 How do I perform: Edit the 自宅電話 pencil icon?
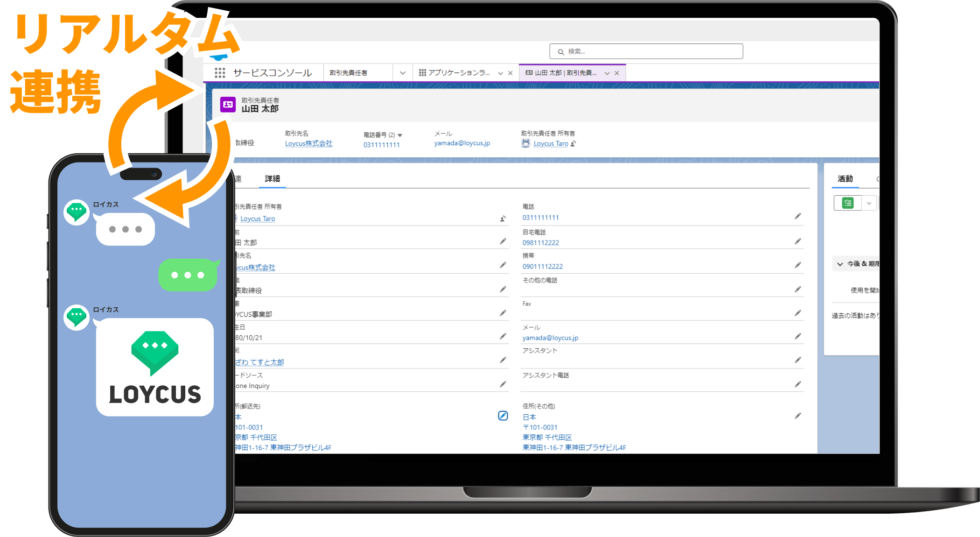tap(798, 241)
